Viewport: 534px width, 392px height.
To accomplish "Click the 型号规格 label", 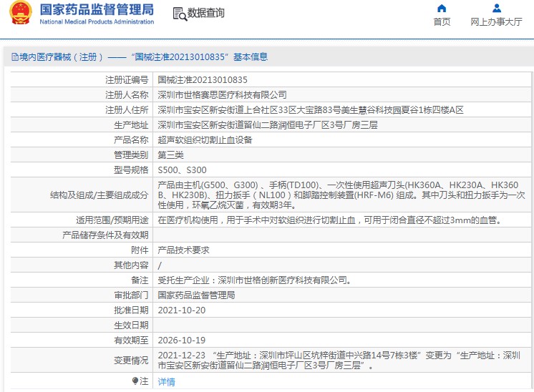I will point(131,170).
